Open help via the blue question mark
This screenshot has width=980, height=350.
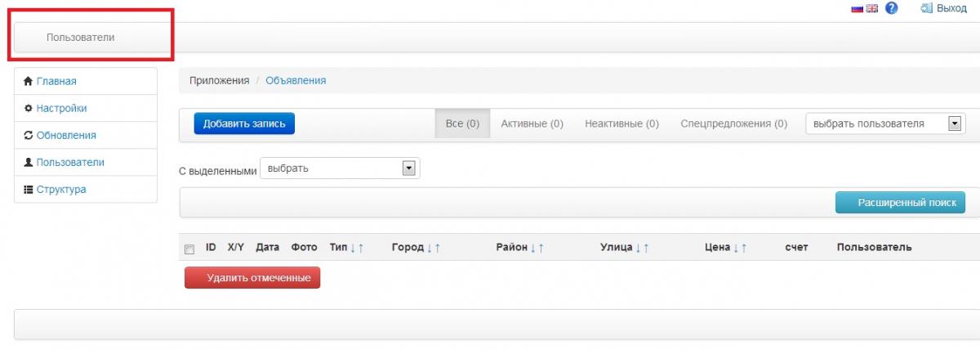[892, 8]
